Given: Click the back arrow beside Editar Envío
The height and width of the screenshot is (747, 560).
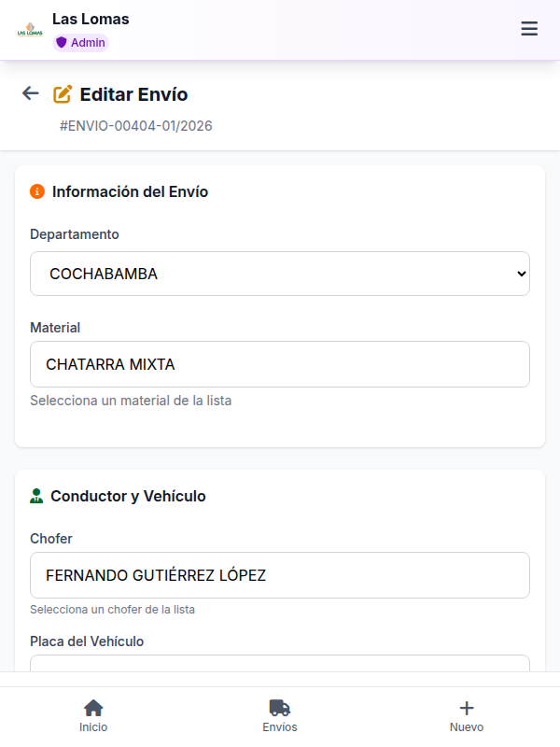Looking at the screenshot, I should 29,93.
